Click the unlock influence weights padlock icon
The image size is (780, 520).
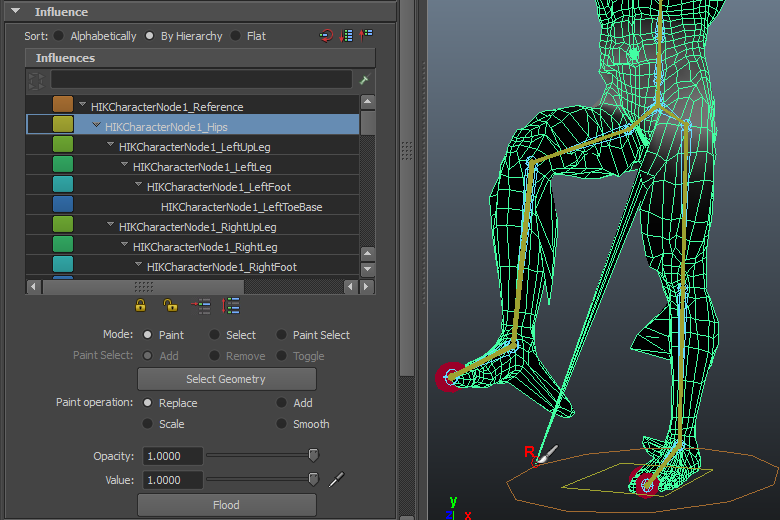(170, 306)
